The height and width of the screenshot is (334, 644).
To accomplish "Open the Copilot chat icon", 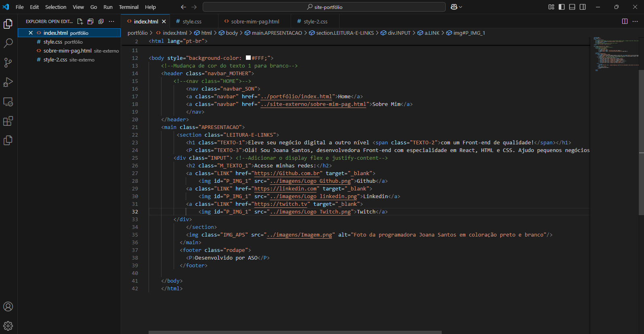I will pyautogui.click(x=454, y=7).
